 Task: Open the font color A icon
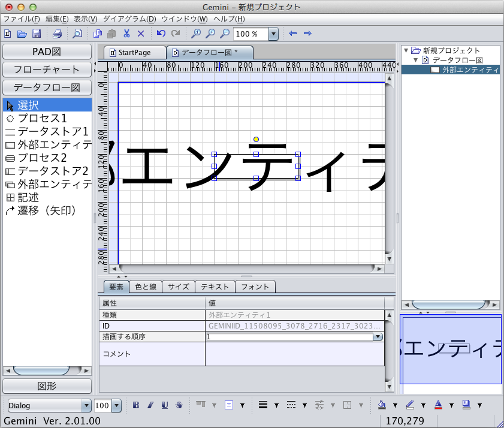(438, 405)
